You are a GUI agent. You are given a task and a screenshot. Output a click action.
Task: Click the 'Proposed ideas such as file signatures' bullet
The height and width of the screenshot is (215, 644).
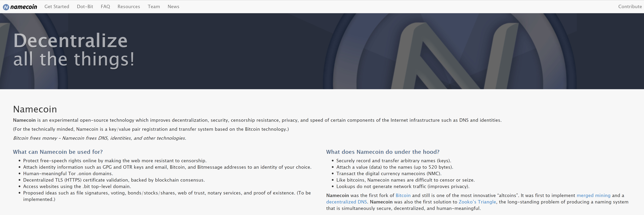pyautogui.click(x=167, y=196)
